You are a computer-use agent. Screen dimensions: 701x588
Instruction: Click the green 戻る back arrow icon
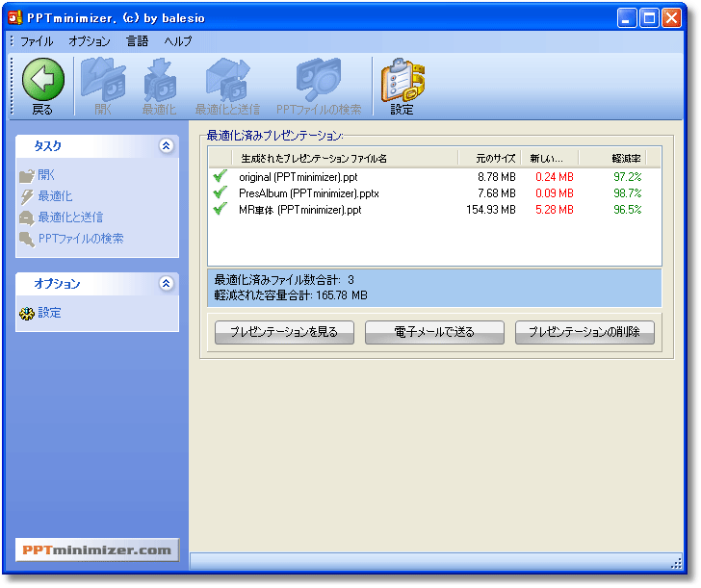click(43, 80)
